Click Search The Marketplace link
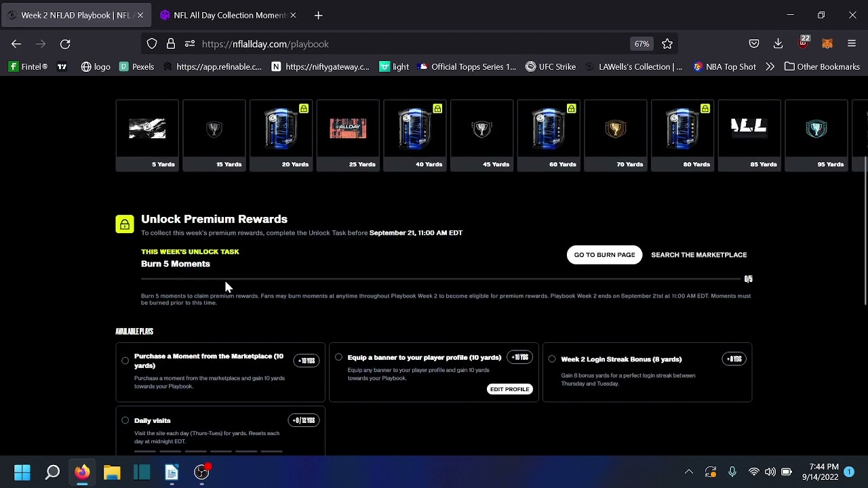Screen dimensions: 868x488 tap(698, 255)
